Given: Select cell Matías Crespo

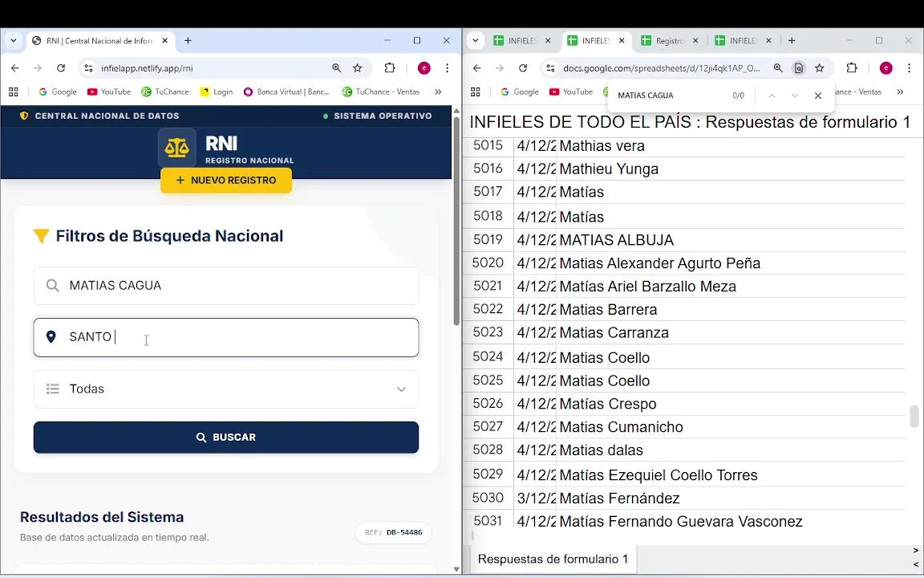Looking at the screenshot, I should pyautogui.click(x=730, y=404).
